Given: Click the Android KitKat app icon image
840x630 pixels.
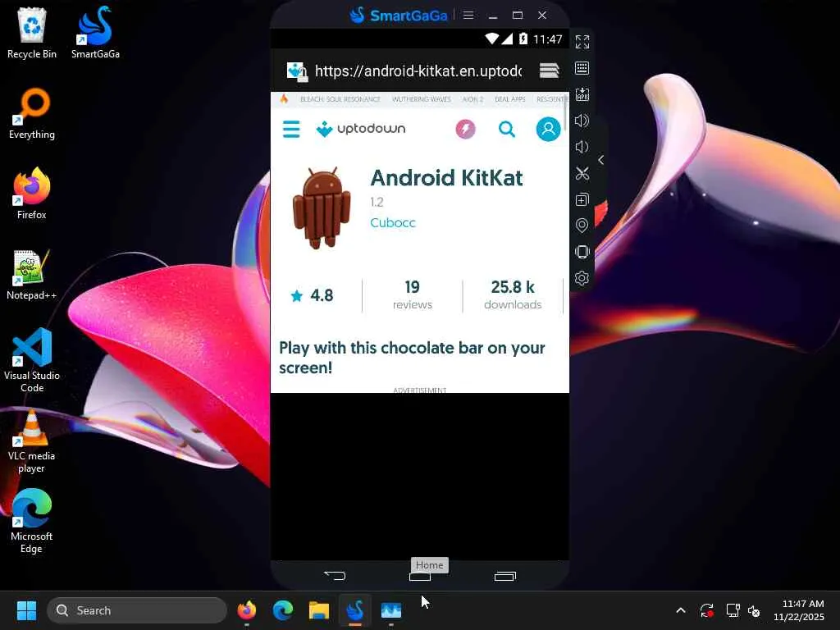Looking at the screenshot, I should coord(322,208).
